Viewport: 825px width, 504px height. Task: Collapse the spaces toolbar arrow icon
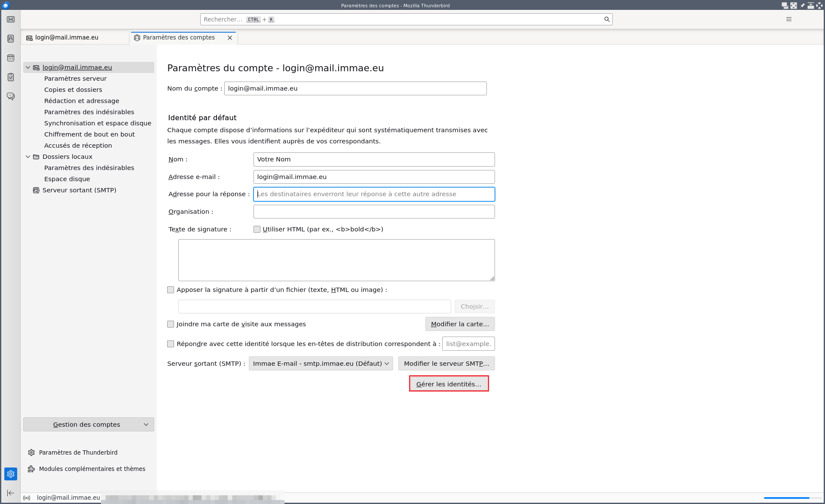click(x=11, y=493)
